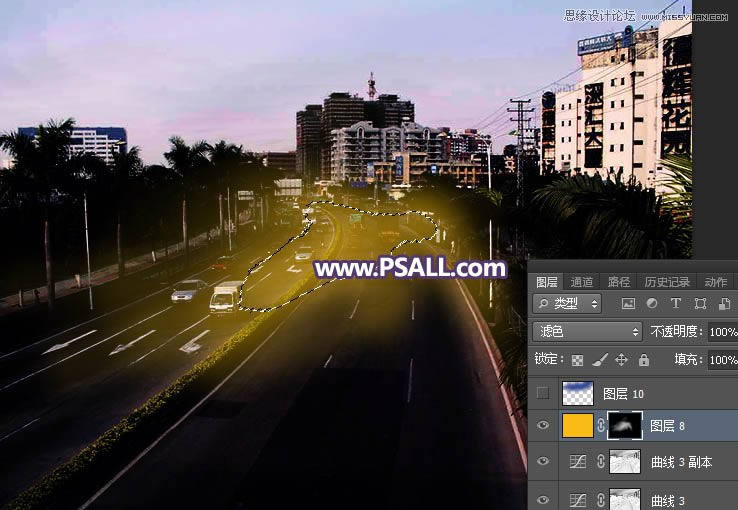Click the adjustment layer filter icon

(652, 303)
